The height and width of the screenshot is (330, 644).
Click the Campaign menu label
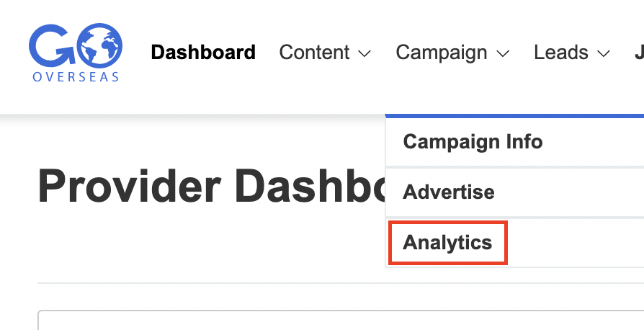(x=442, y=53)
